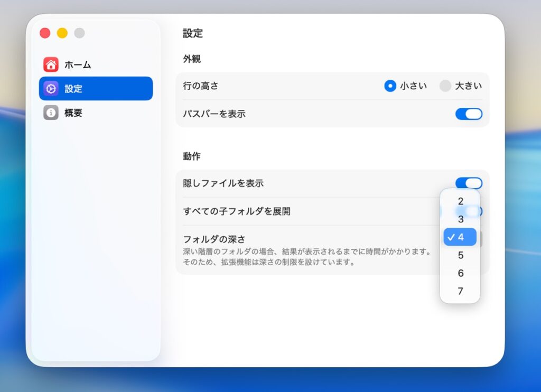Image resolution: width=541 pixels, height=392 pixels.
Task: Choose the 大きい row height option
Action: pyautogui.click(x=445, y=86)
